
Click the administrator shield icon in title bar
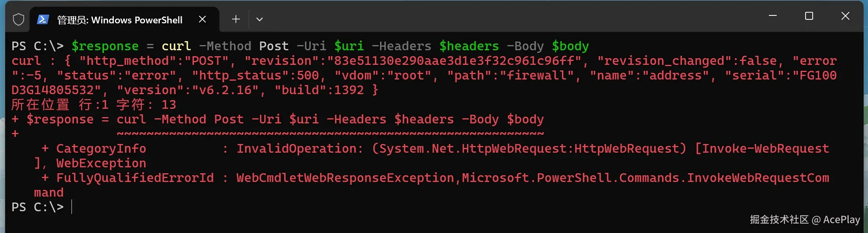point(18,19)
